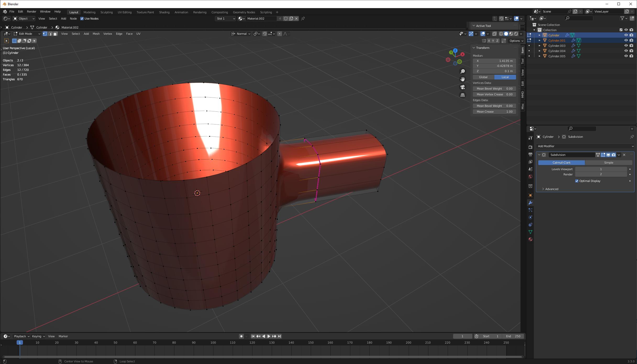This screenshot has height=364, width=637.
Task: Remove the Subdivision modifier with X
Action: coord(624,155)
